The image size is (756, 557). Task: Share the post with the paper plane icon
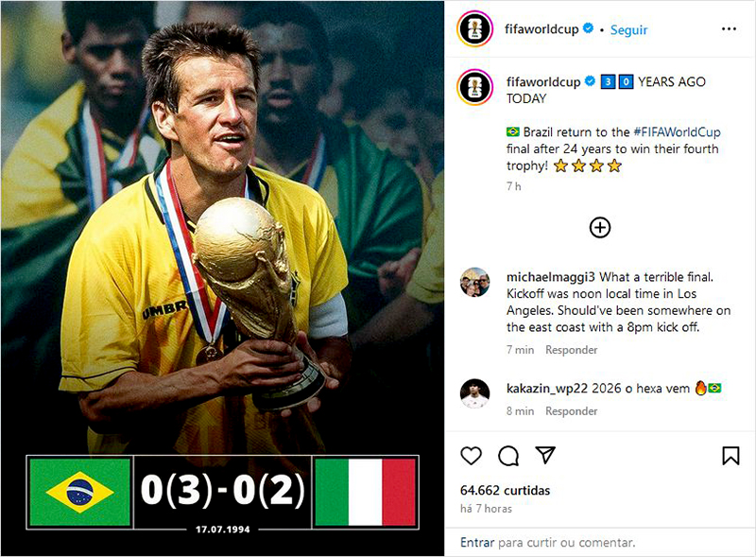tap(545, 455)
